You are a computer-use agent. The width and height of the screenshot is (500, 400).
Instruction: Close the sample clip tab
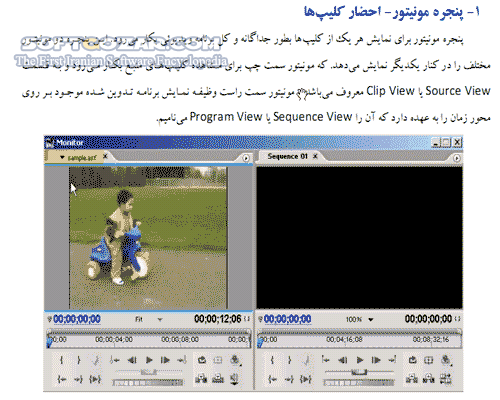(x=105, y=156)
